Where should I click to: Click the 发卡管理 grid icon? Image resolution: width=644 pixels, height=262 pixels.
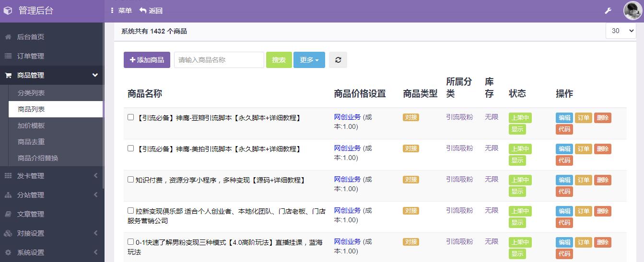[x=8, y=176]
